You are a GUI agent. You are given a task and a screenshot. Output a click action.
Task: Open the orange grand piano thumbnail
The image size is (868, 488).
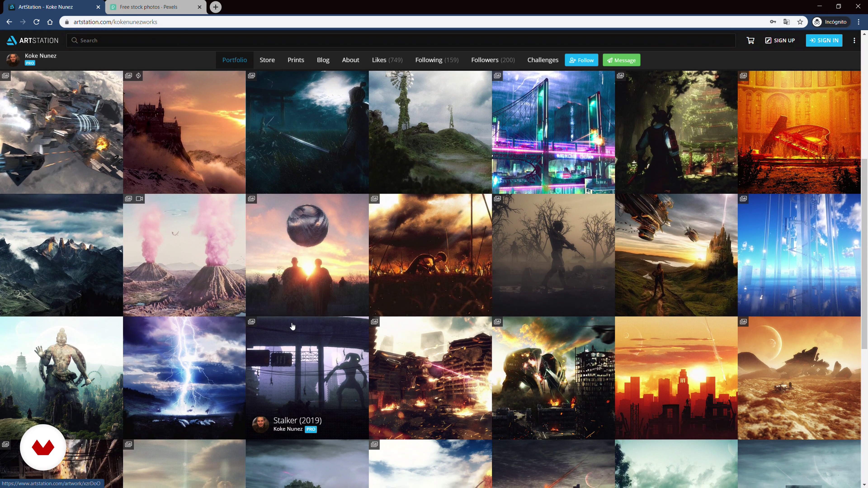799,132
